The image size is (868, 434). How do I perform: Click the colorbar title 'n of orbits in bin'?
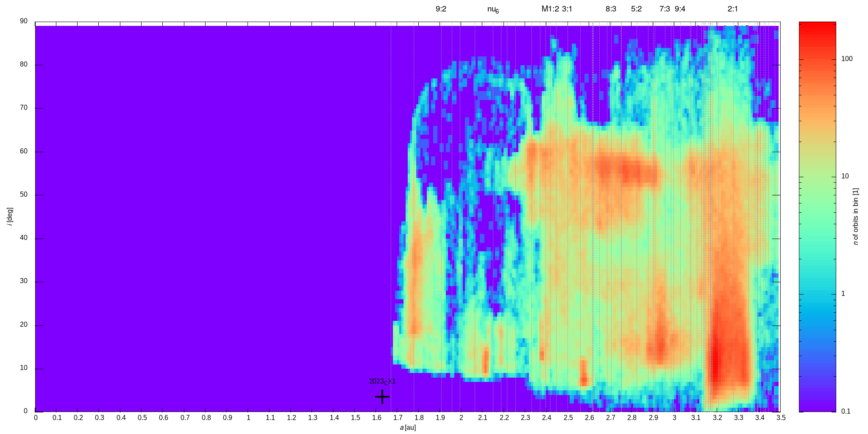pyautogui.click(x=855, y=217)
